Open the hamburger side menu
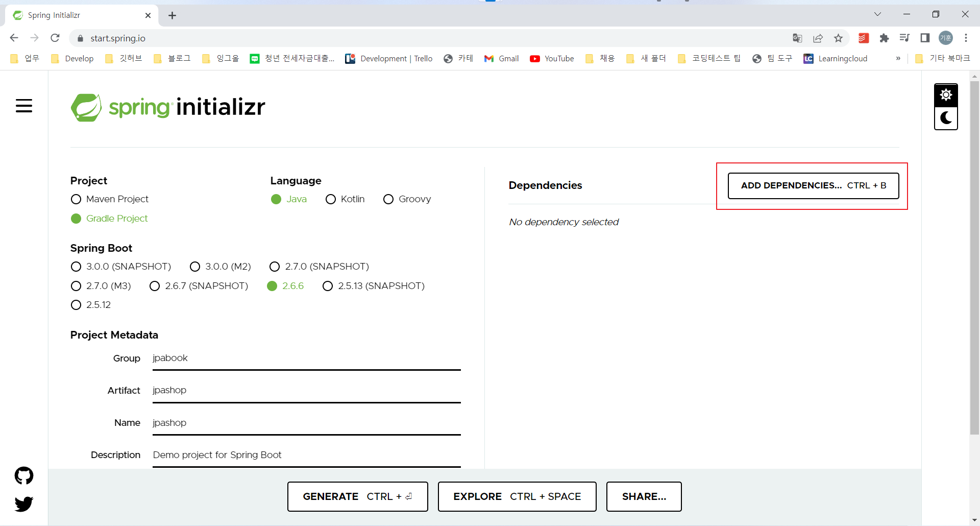Screen dimensions: 980x526 click(24, 106)
